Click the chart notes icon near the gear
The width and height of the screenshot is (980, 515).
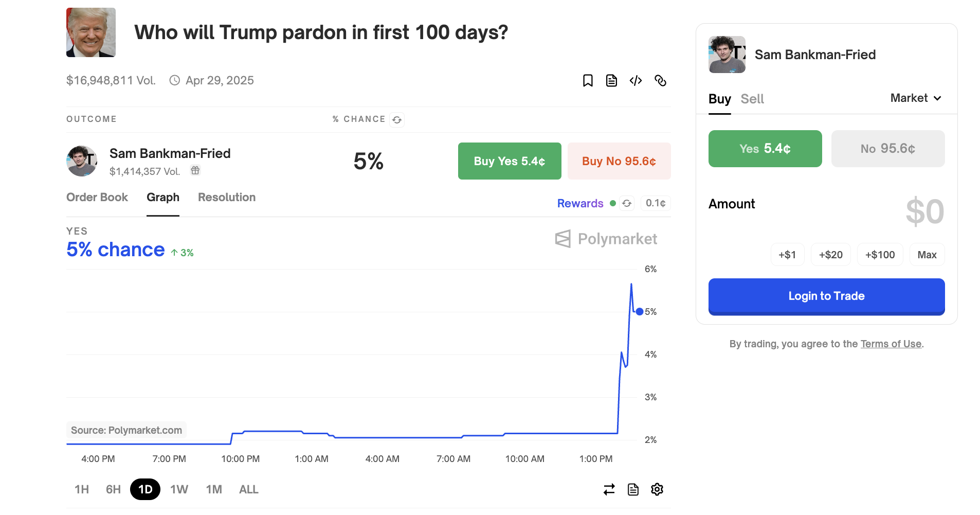pos(633,489)
